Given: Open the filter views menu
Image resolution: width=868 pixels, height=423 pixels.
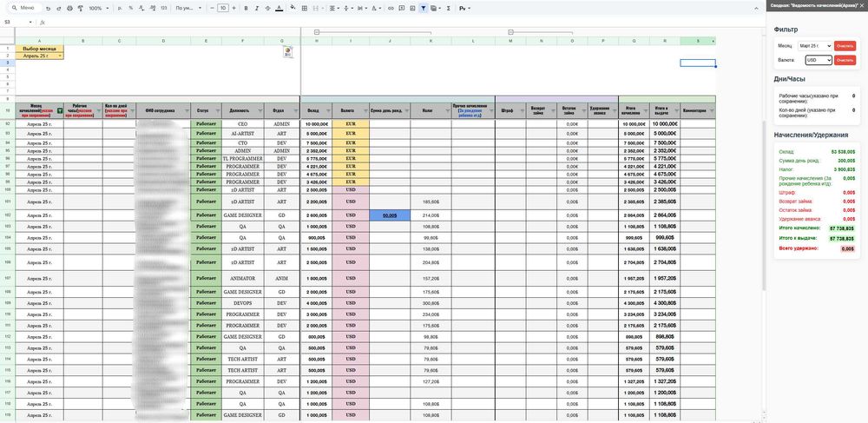Looking at the screenshot, I should (x=435, y=9).
